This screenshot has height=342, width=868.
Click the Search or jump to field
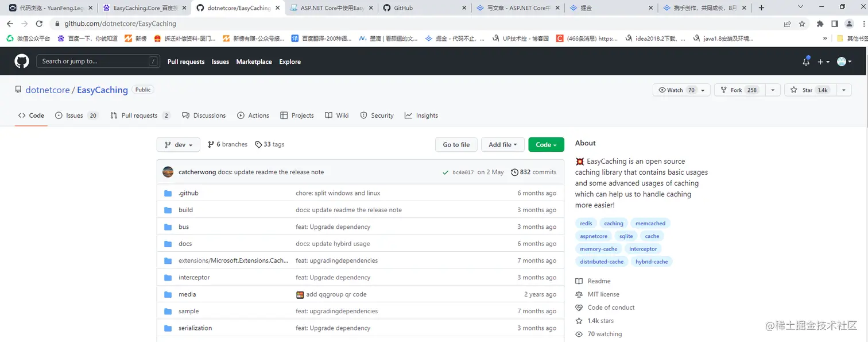pyautogui.click(x=98, y=62)
